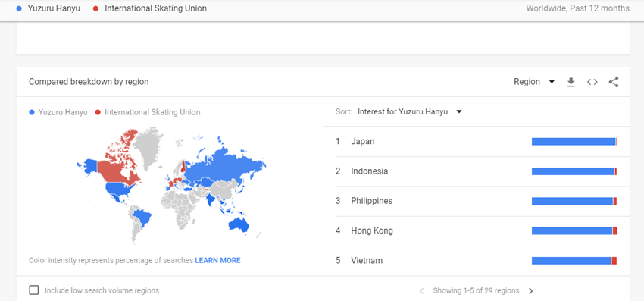Go to previous page of regions

pyautogui.click(x=421, y=291)
